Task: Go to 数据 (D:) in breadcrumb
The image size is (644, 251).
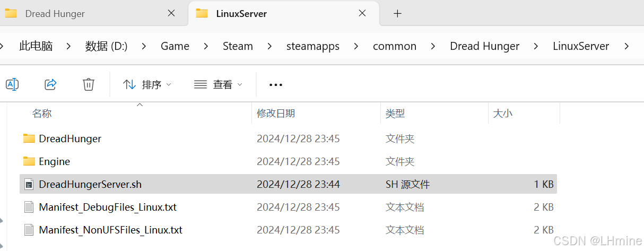Action: click(x=106, y=46)
